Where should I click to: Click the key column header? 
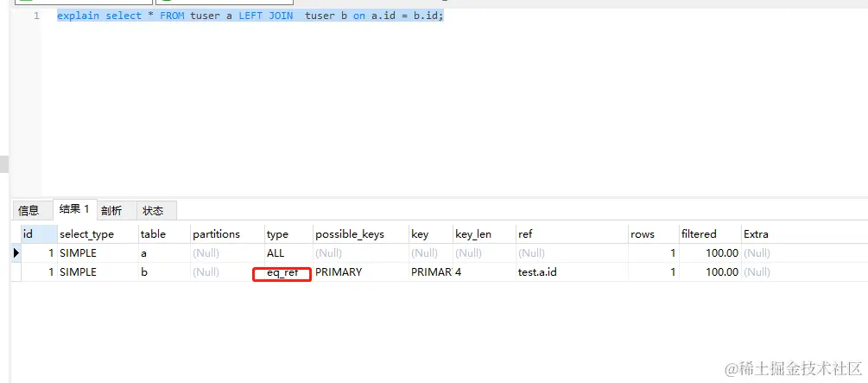pyautogui.click(x=431, y=234)
